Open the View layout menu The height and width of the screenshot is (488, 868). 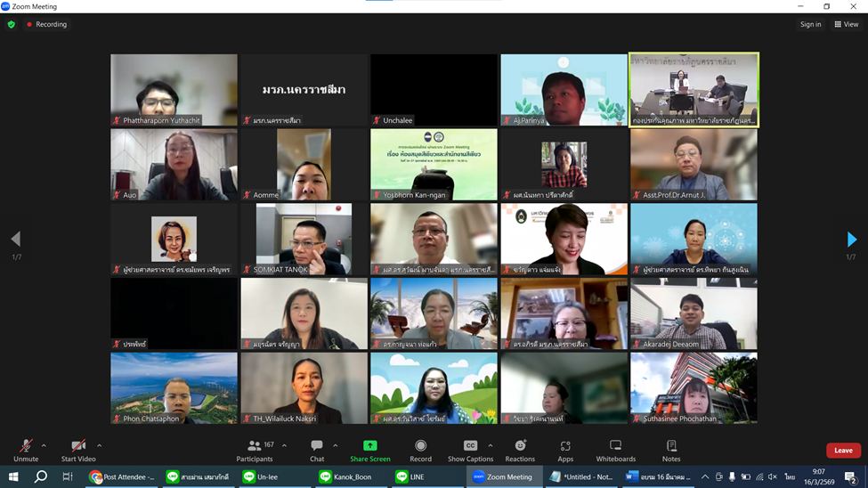coord(846,24)
